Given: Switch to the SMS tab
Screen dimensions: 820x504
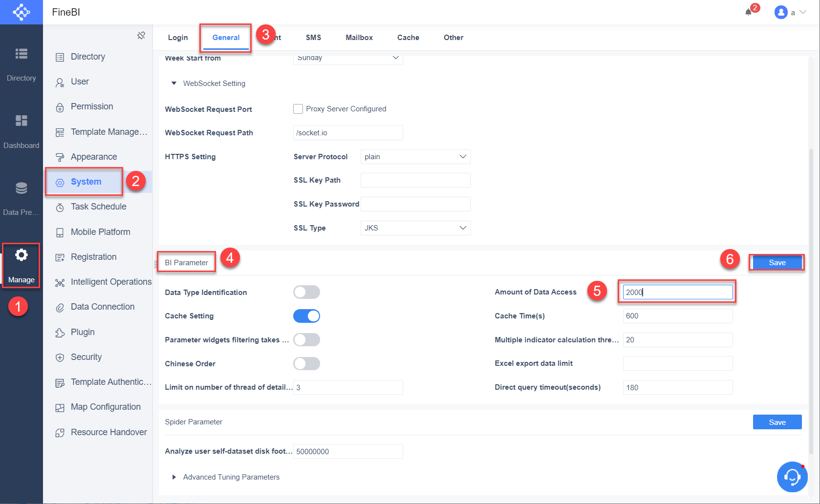Looking at the screenshot, I should tap(313, 38).
